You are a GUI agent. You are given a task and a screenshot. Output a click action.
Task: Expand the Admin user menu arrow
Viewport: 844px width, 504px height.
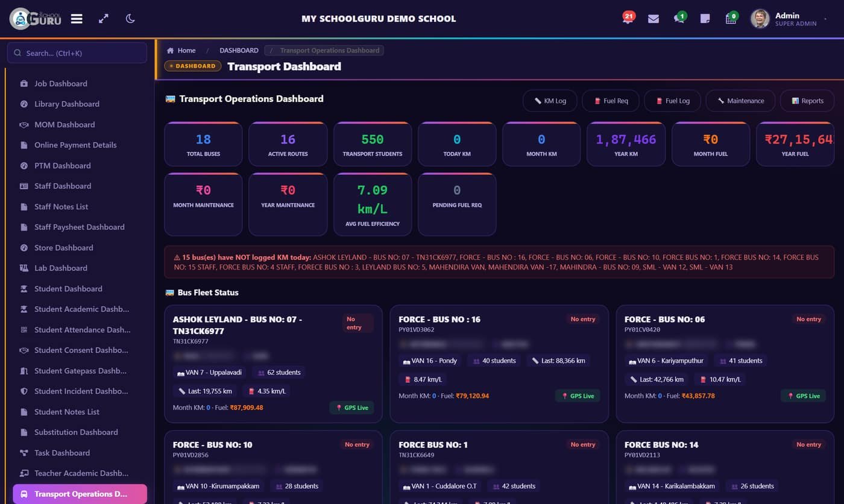(825, 19)
